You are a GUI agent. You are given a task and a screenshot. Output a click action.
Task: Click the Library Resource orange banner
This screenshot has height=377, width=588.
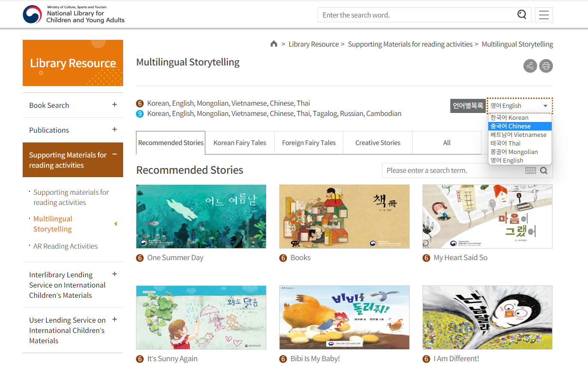tap(73, 63)
